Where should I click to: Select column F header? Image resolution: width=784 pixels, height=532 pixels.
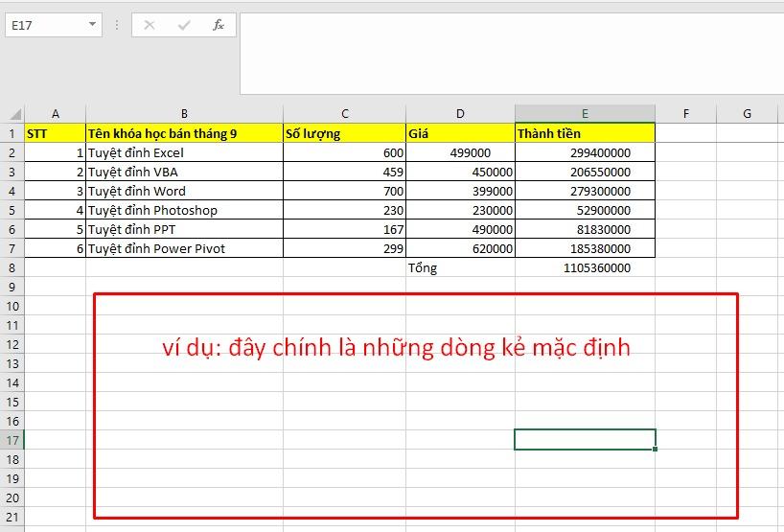pos(686,113)
